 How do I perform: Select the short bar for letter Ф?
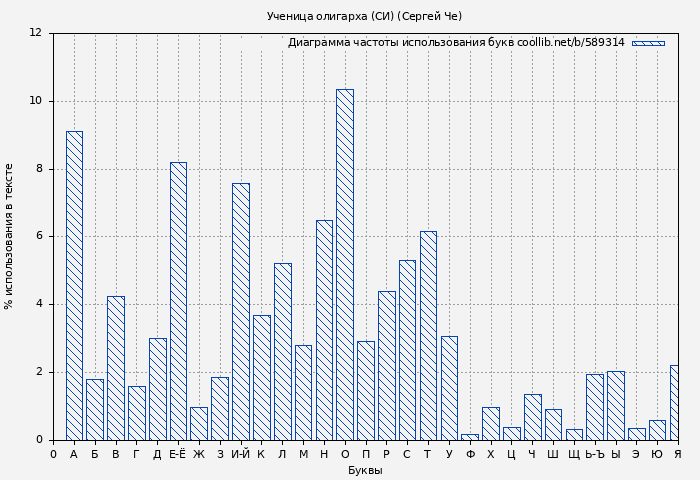pyautogui.click(x=470, y=437)
